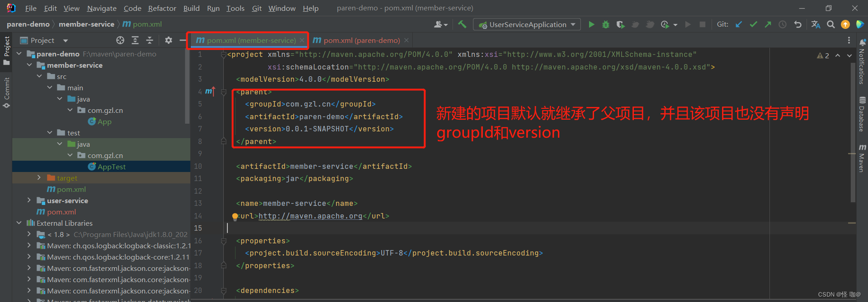Open the Refactor menu

coord(162,8)
